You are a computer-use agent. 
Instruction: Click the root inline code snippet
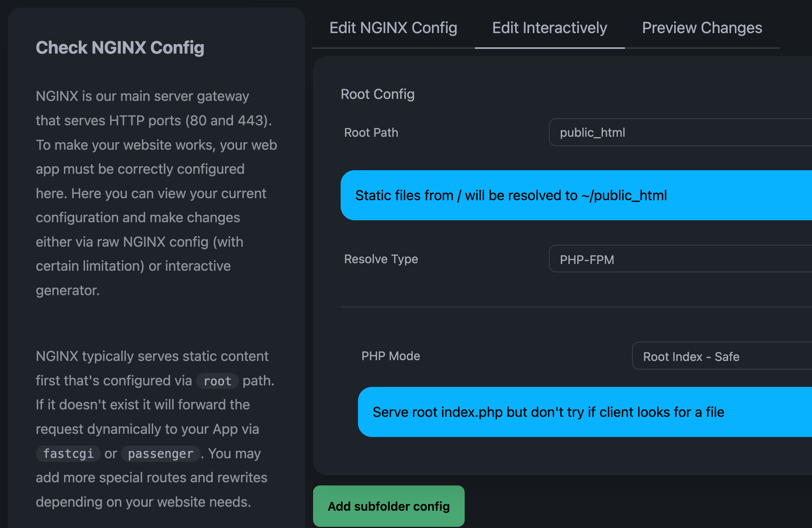coord(217,381)
